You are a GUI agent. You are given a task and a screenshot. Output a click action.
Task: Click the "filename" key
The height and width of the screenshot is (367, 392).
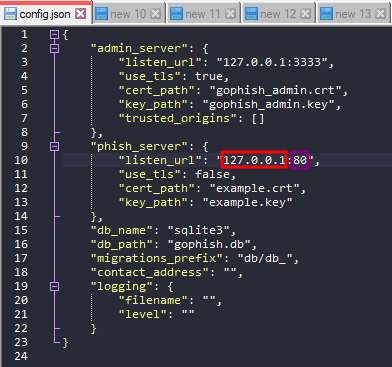[x=153, y=300]
